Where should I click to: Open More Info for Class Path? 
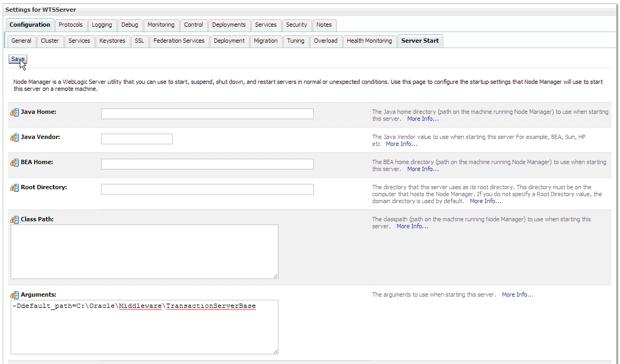point(413,227)
